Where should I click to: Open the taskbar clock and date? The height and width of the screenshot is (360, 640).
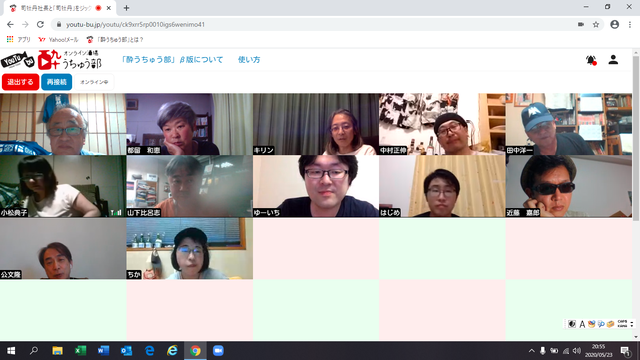(599, 351)
